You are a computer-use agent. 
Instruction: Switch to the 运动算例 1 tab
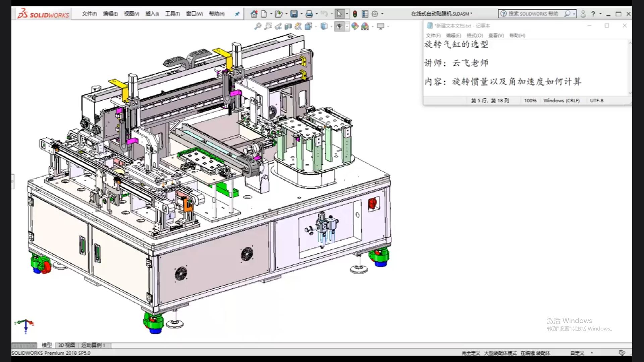click(93, 345)
